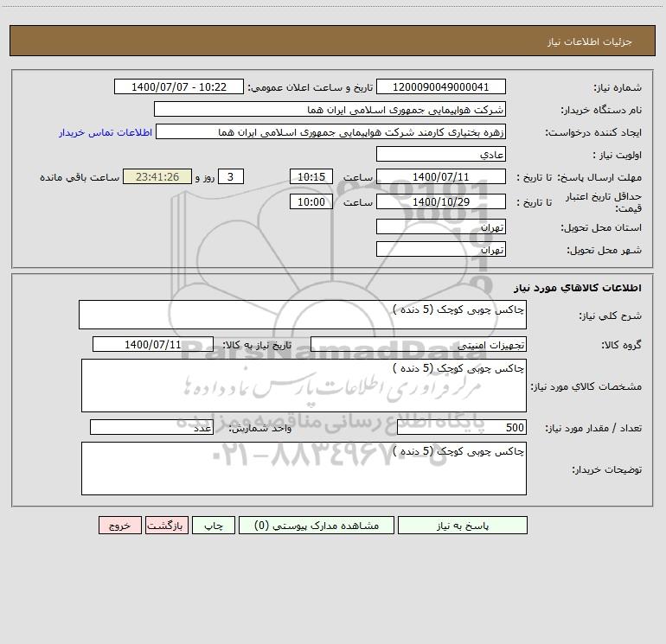The image size is (666, 644).
Task: Click the deadline time field 10:15
Action: tap(311, 176)
